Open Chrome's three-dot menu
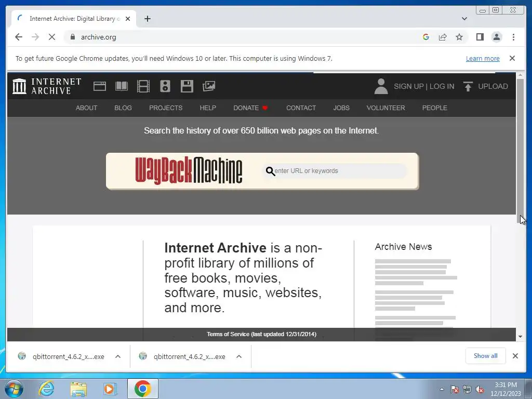The width and height of the screenshot is (532, 399). [x=513, y=37]
